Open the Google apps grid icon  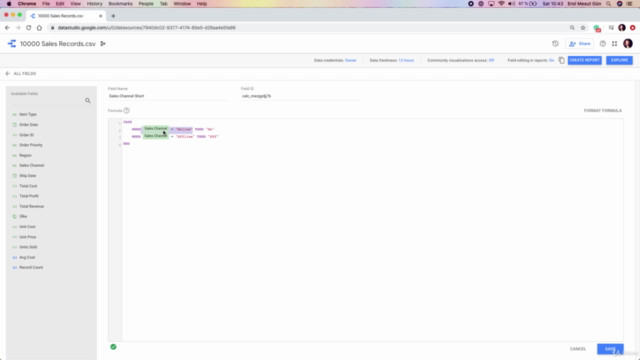614,44
